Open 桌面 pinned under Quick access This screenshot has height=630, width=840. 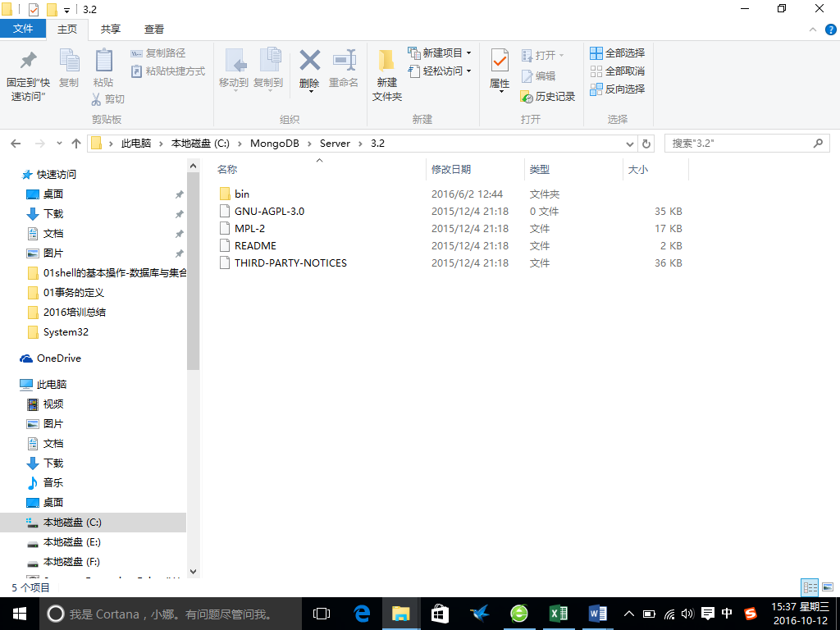pyautogui.click(x=46, y=194)
